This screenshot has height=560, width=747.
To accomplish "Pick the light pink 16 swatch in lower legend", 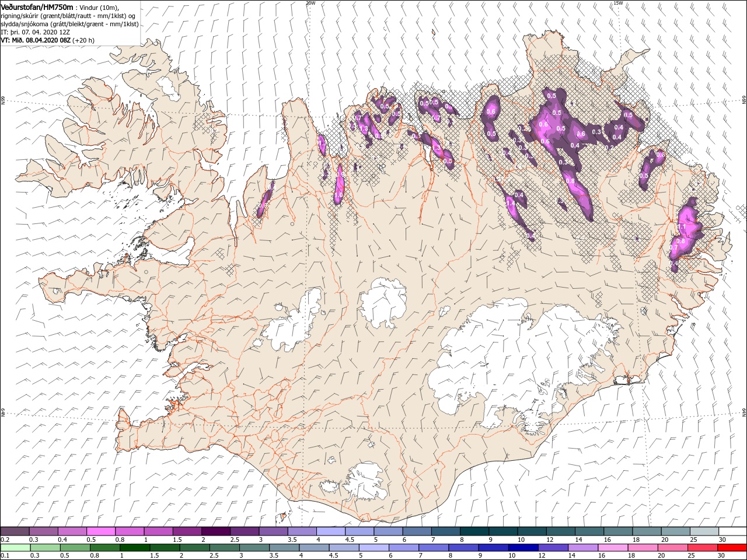I will tap(612, 548).
